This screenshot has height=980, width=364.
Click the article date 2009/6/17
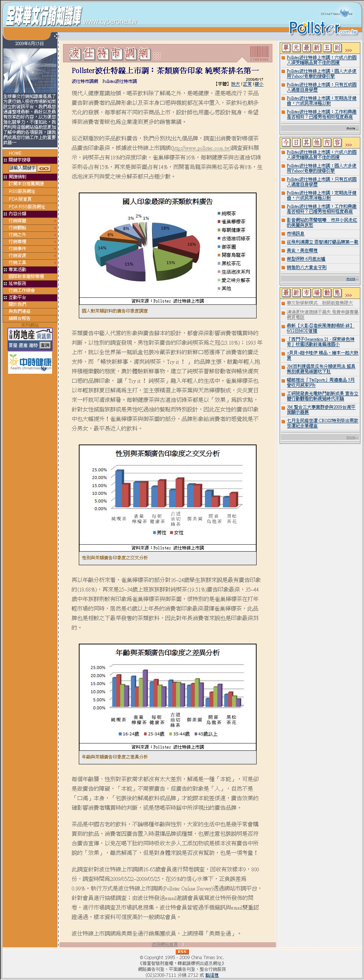pos(254,80)
